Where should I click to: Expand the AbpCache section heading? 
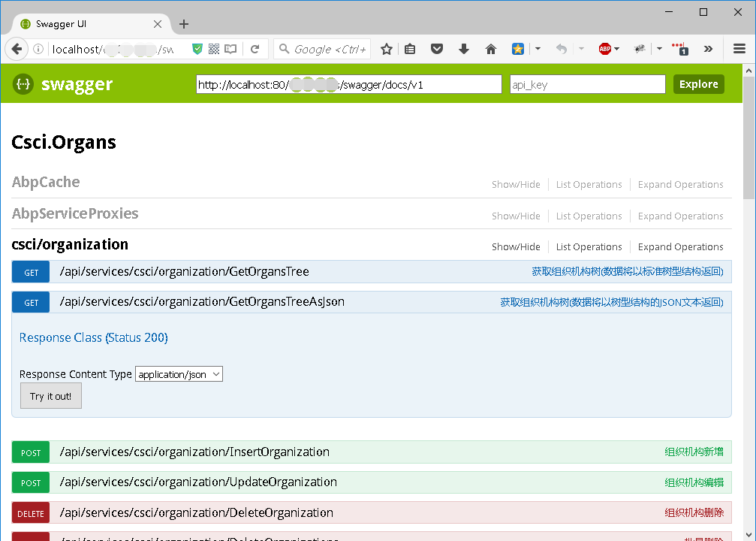[46, 182]
